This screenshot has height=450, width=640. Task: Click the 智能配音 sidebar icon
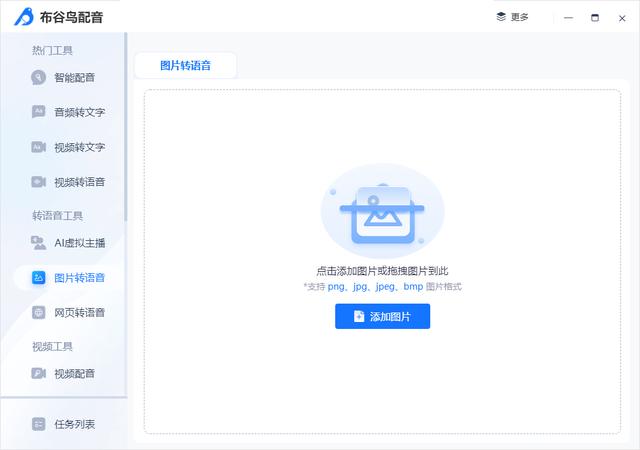pyautogui.click(x=38, y=77)
